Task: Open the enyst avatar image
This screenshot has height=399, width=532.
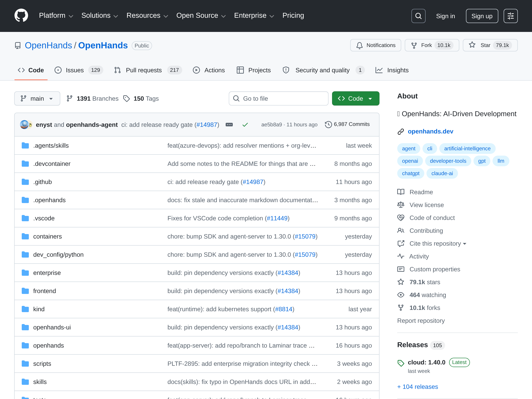Action: pyautogui.click(x=24, y=124)
